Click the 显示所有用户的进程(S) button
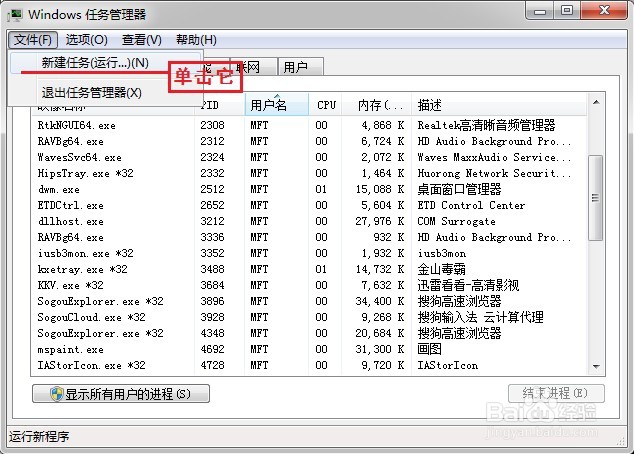The width and height of the screenshot is (634, 454). (121, 393)
